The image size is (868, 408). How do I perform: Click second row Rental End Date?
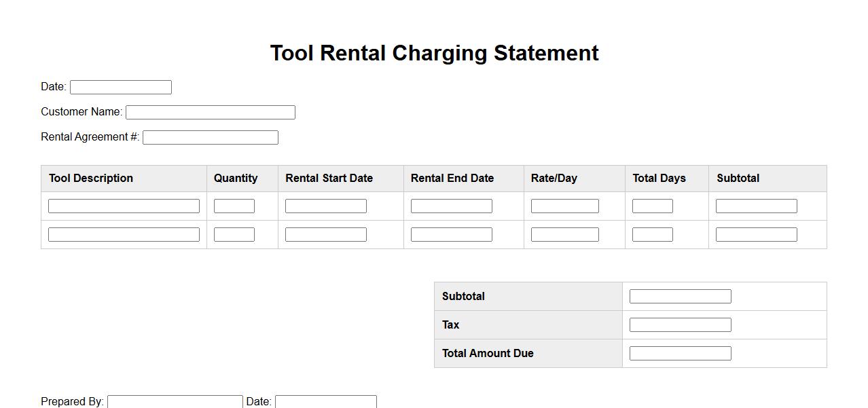point(452,234)
